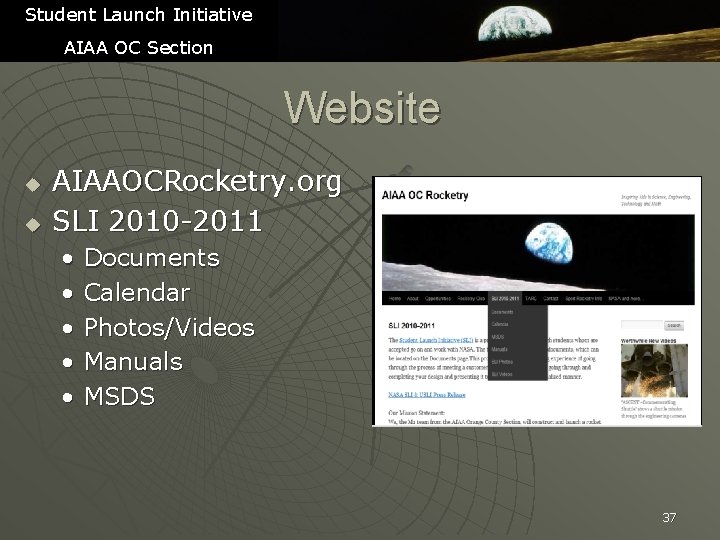Open the Home menu on the website

395,298
